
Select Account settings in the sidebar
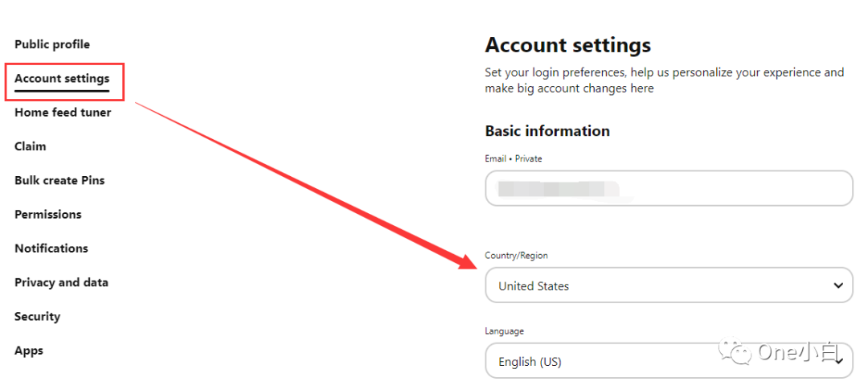62,79
